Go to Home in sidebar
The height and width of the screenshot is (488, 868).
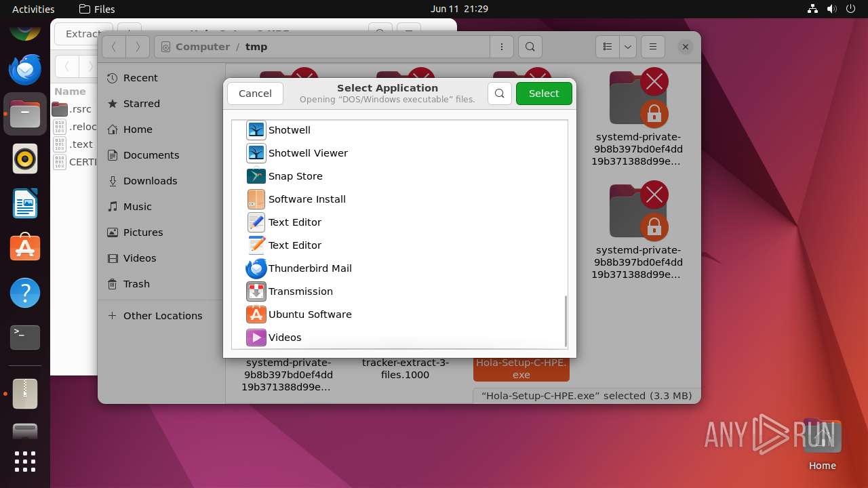pos(161,129)
